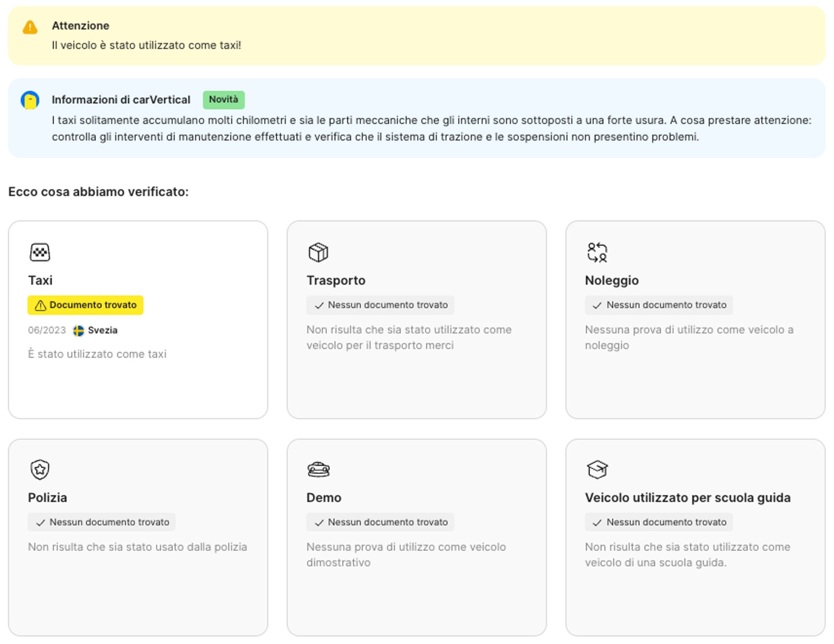
Task: Click the Swedish flag icon
Action: (x=78, y=330)
